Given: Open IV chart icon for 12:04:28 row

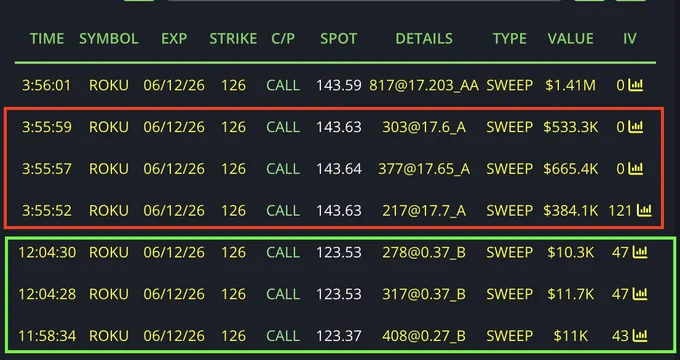Looking at the screenshot, I should click(640, 294).
